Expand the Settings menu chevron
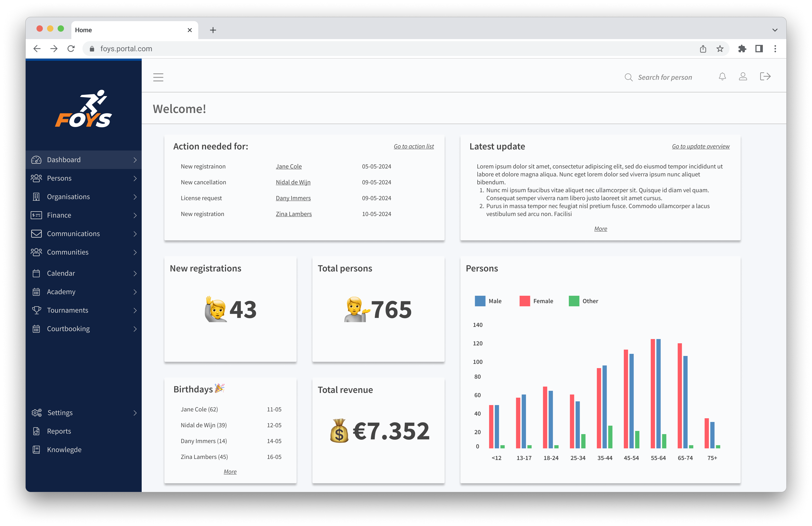This screenshot has height=526, width=812. click(x=135, y=412)
